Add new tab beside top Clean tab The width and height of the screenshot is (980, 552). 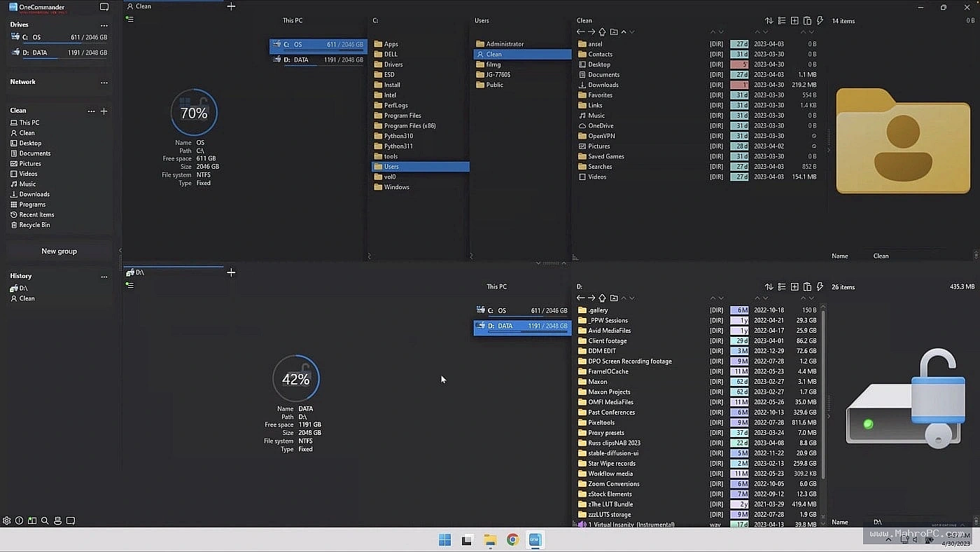coord(231,6)
